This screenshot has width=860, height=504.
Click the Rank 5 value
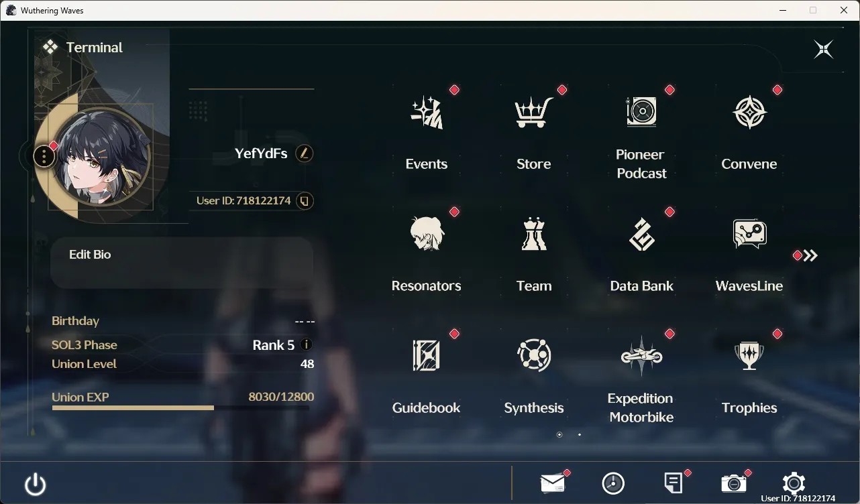pyautogui.click(x=273, y=345)
